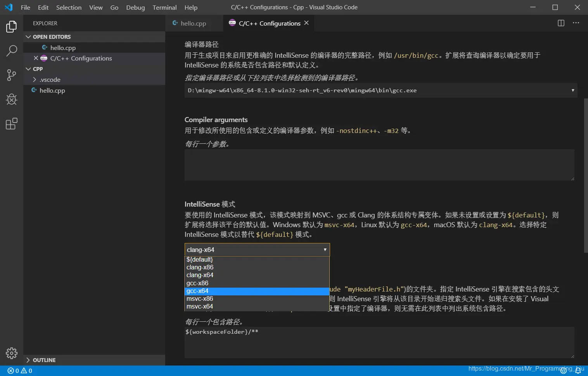The width and height of the screenshot is (588, 376).
Task: Click the IntelliSense mode dropdown showing clang-x64
Action: point(257,250)
